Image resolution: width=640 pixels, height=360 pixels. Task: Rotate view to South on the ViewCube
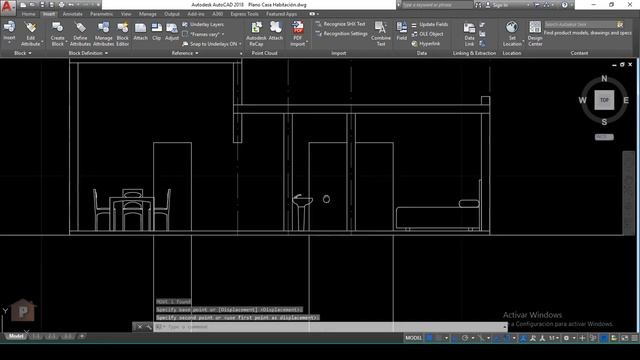point(604,122)
